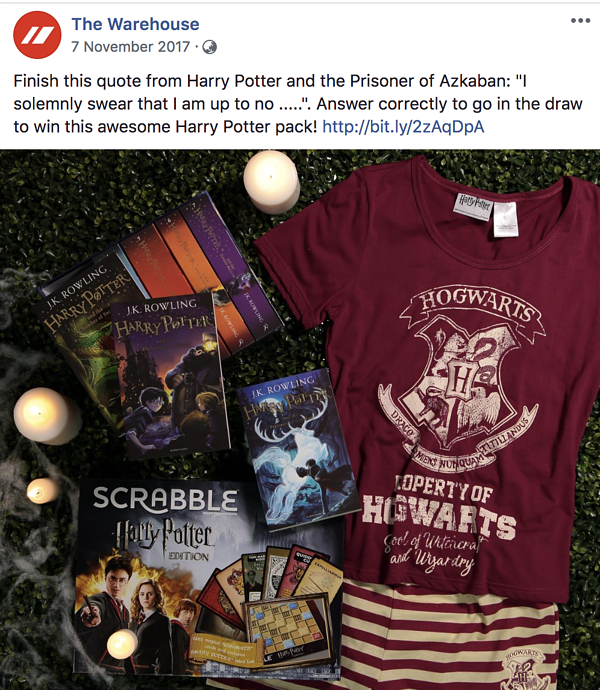
Task: Open The Warehouse page name link
Action: point(135,24)
